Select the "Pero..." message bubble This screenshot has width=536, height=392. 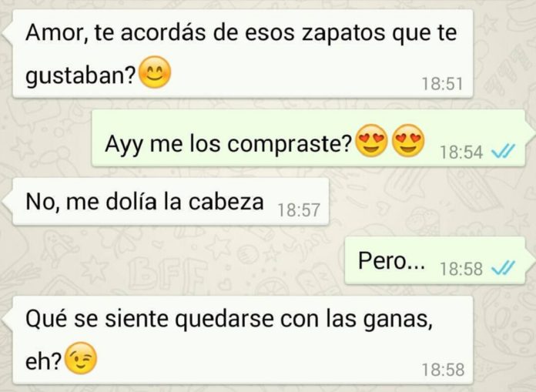[435, 260]
